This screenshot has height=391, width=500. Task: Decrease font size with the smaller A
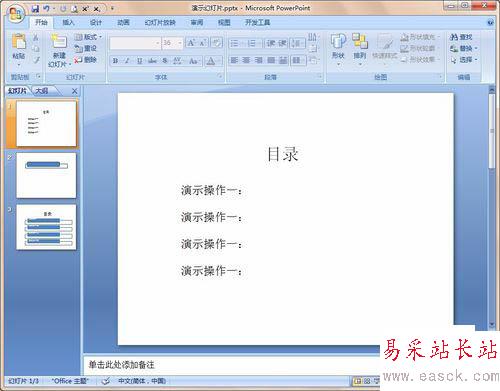203,43
